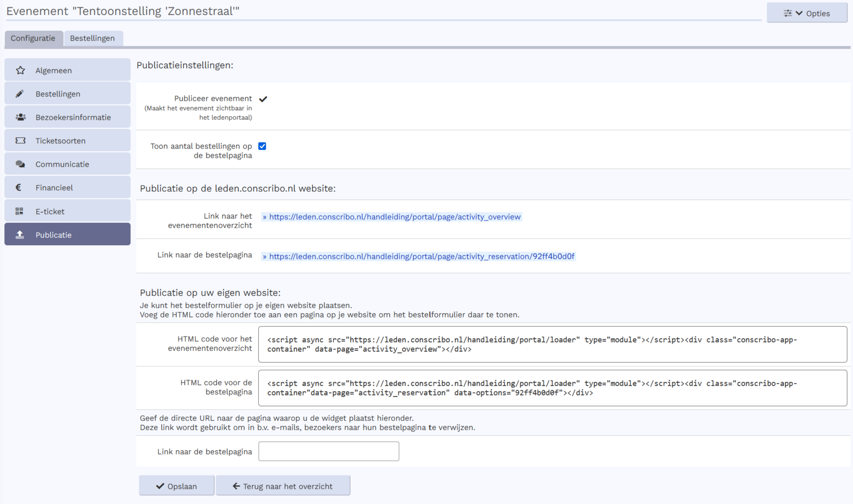
Task: Click the HTML code box for evenementenoverzicht
Action: pyautogui.click(x=553, y=344)
